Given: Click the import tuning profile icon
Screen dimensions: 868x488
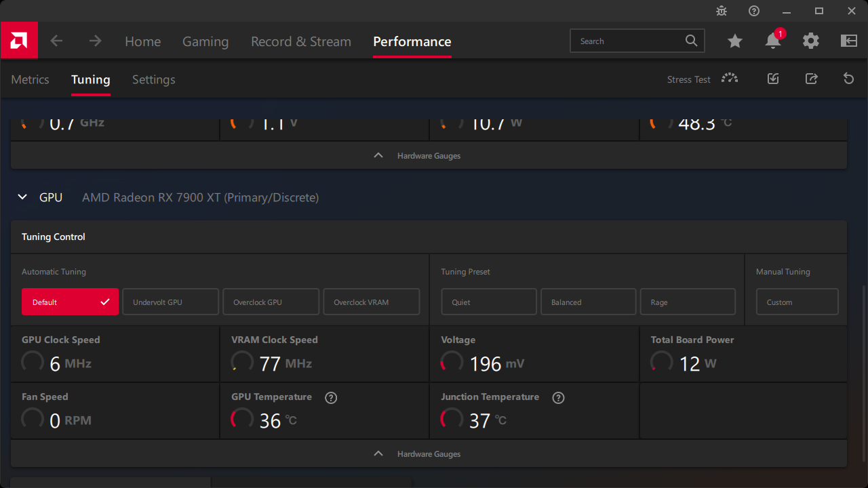Looking at the screenshot, I should tap(773, 79).
